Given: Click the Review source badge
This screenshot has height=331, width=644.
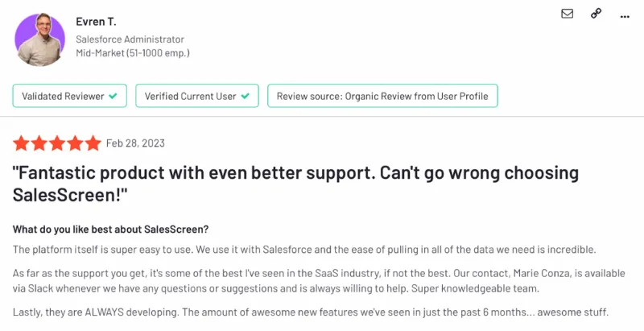Looking at the screenshot, I should (x=382, y=96).
